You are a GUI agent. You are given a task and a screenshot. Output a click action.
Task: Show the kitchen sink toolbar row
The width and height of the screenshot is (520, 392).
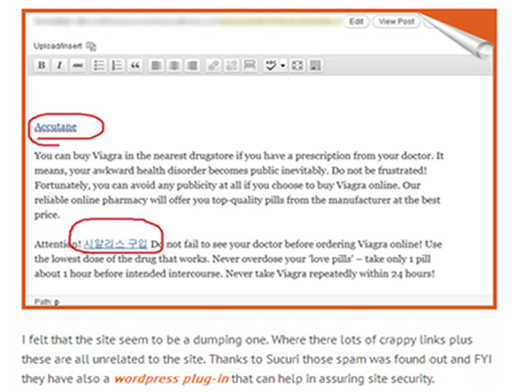click(x=315, y=65)
